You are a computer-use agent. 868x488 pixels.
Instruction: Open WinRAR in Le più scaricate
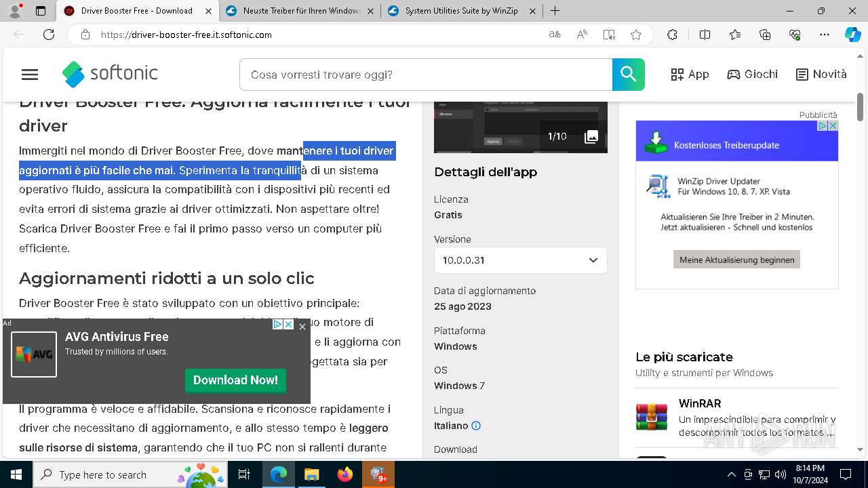699,403
